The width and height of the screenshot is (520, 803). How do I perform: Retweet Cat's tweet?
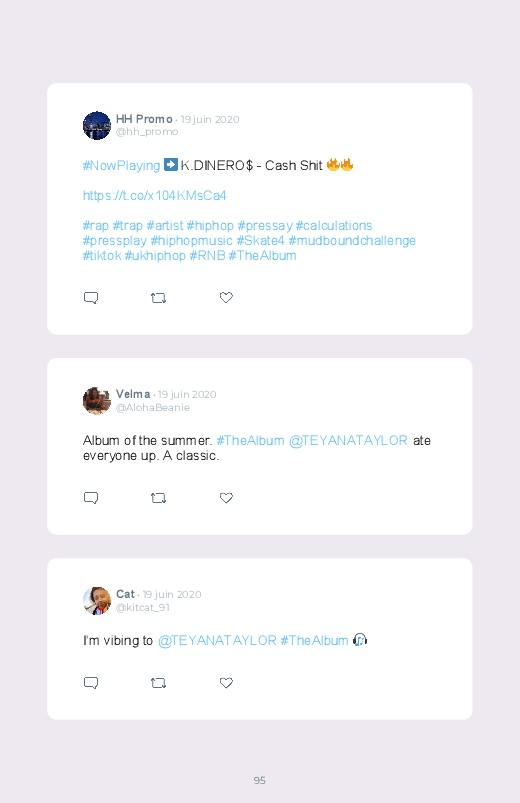point(158,683)
